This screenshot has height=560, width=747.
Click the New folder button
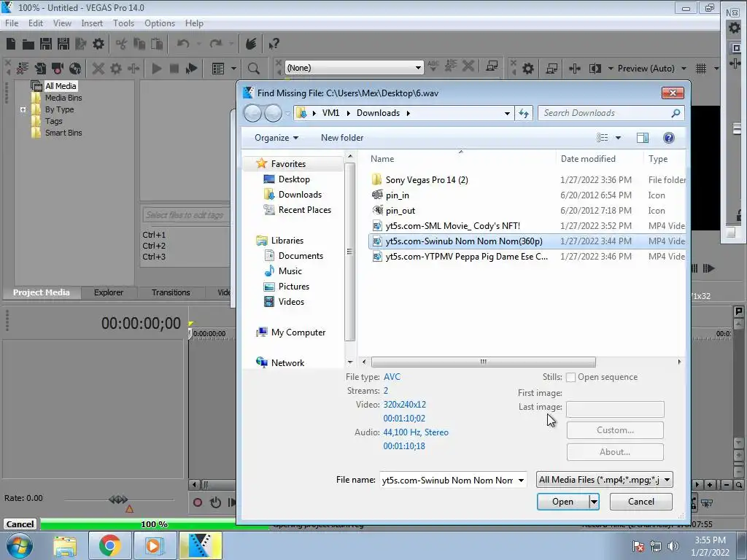342,138
